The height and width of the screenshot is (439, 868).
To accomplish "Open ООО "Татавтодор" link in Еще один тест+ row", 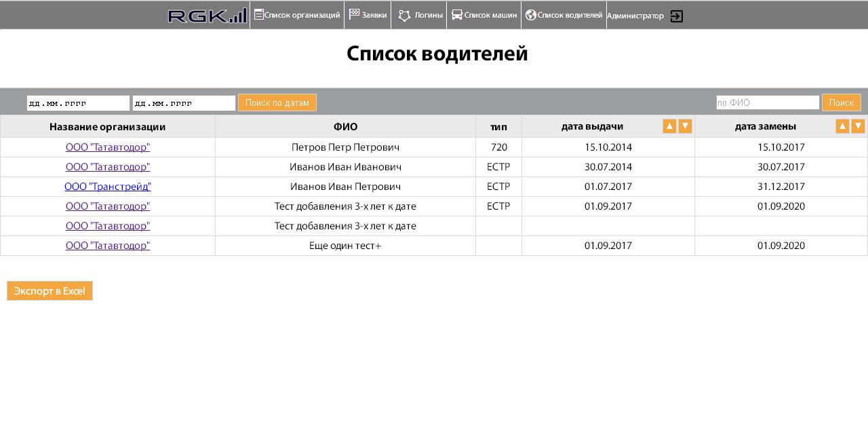I will [x=108, y=246].
